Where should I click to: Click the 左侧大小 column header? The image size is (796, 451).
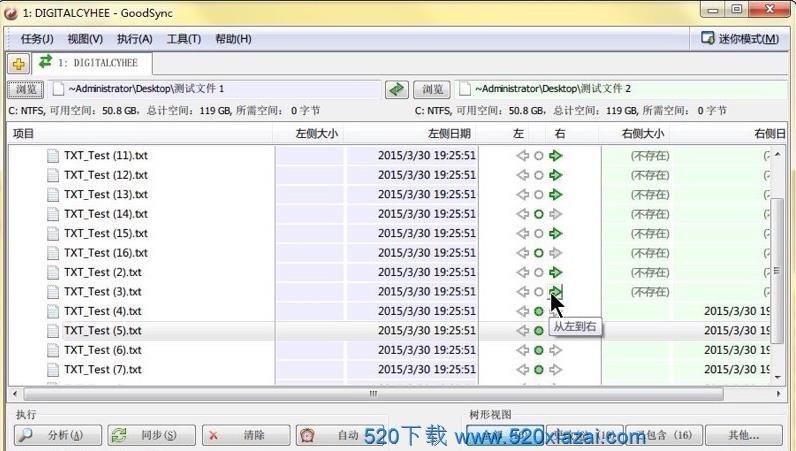(309, 134)
